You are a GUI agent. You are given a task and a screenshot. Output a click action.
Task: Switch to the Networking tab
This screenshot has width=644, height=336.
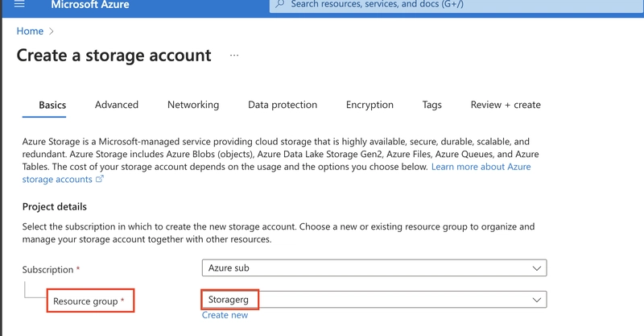point(193,105)
